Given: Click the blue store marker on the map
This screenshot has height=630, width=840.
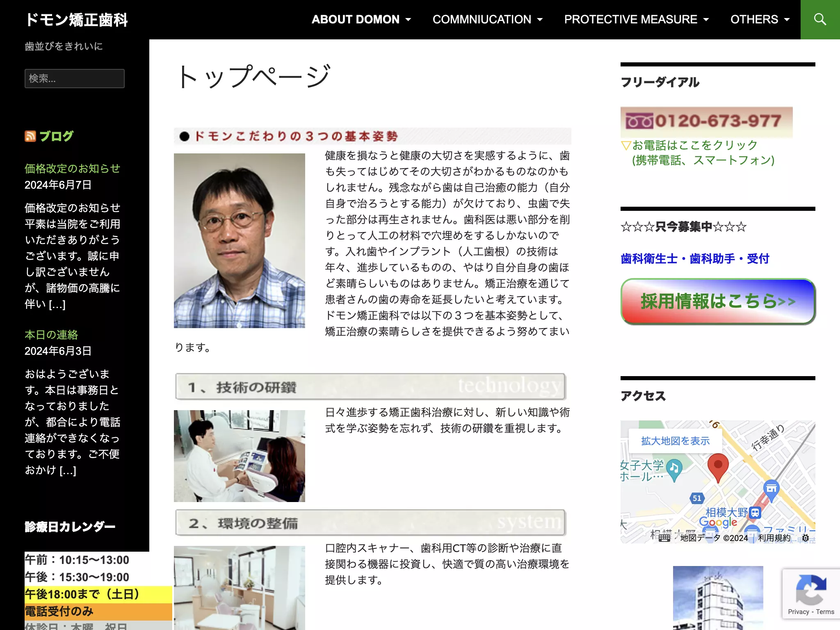Looking at the screenshot, I should point(771,490).
